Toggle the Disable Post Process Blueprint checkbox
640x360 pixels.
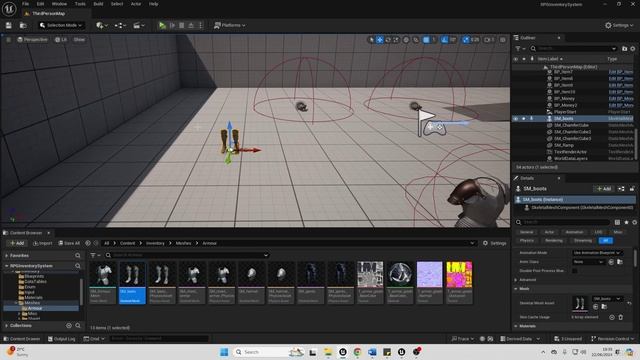pyautogui.click(x=575, y=271)
